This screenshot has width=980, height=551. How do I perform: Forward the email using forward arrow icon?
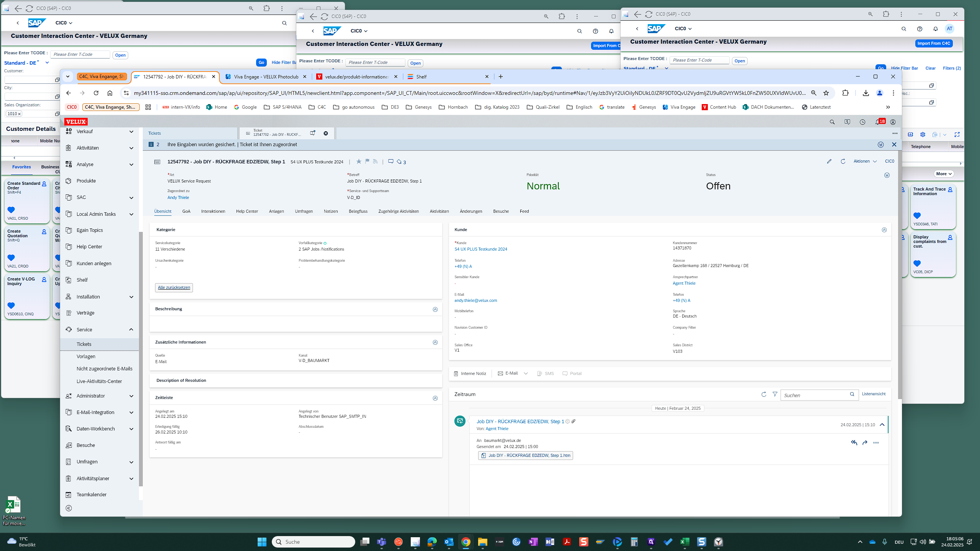click(865, 443)
